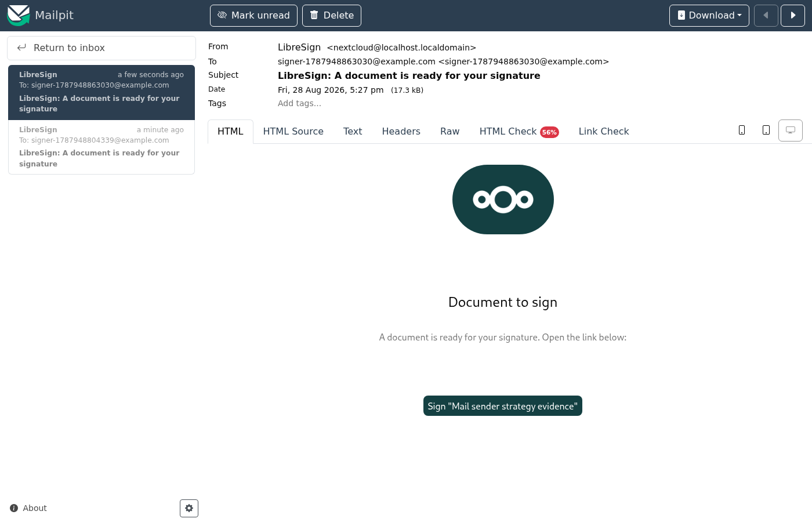Switch to tablet preview size
Screen dimensions: 812x522
click(x=766, y=130)
